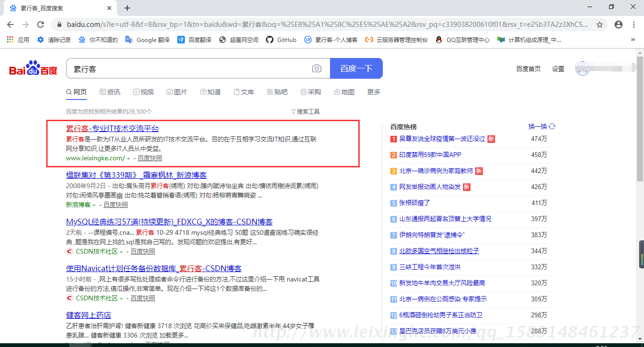This screenshot has height=347, width=644.
Task: Open hot topic 网友举报动画人物染发
Action: [x=430, y=187]
